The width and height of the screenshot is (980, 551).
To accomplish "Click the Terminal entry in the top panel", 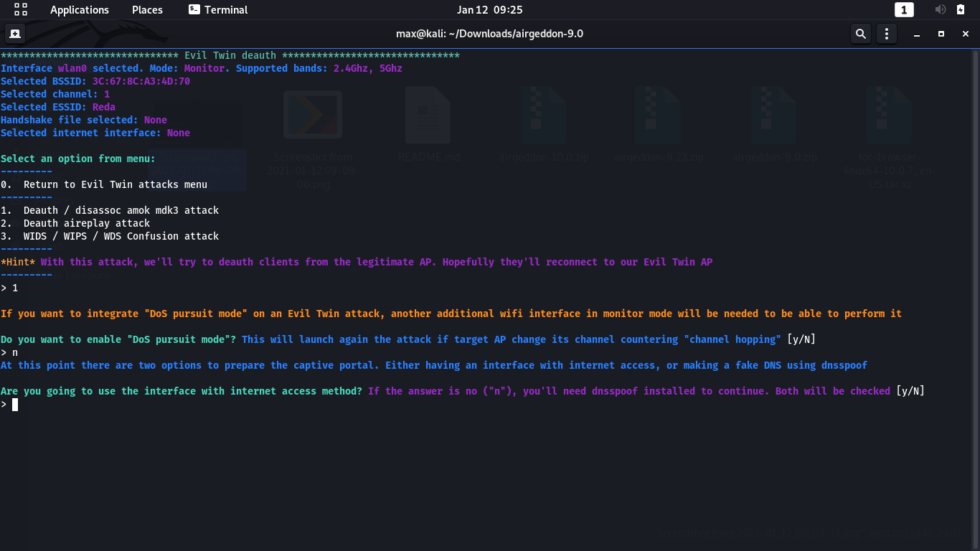I will [217, 9].
